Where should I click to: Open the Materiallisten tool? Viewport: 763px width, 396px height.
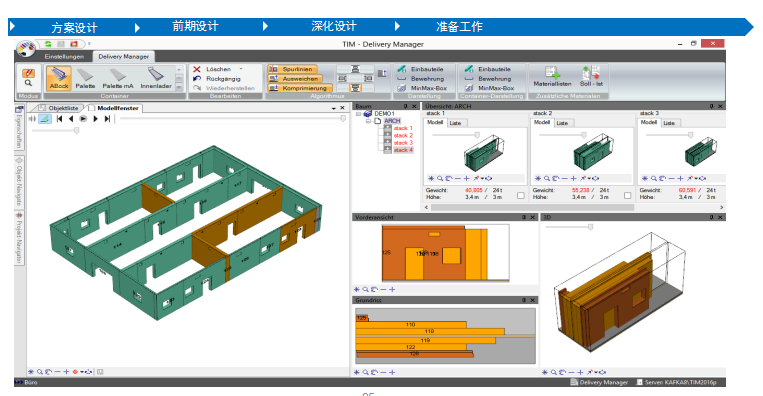pyautogui.click(x=552, y=77)
